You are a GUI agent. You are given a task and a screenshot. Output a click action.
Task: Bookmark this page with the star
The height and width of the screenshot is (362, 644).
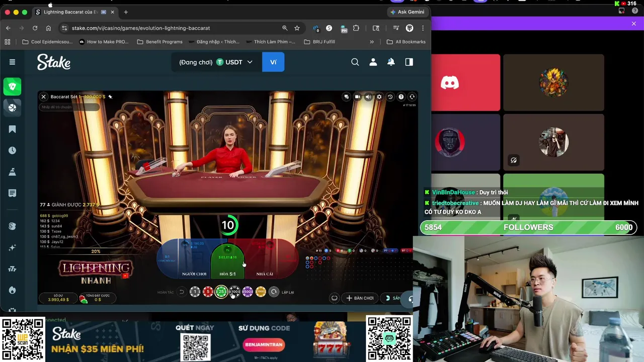click(x=297, y=28)
